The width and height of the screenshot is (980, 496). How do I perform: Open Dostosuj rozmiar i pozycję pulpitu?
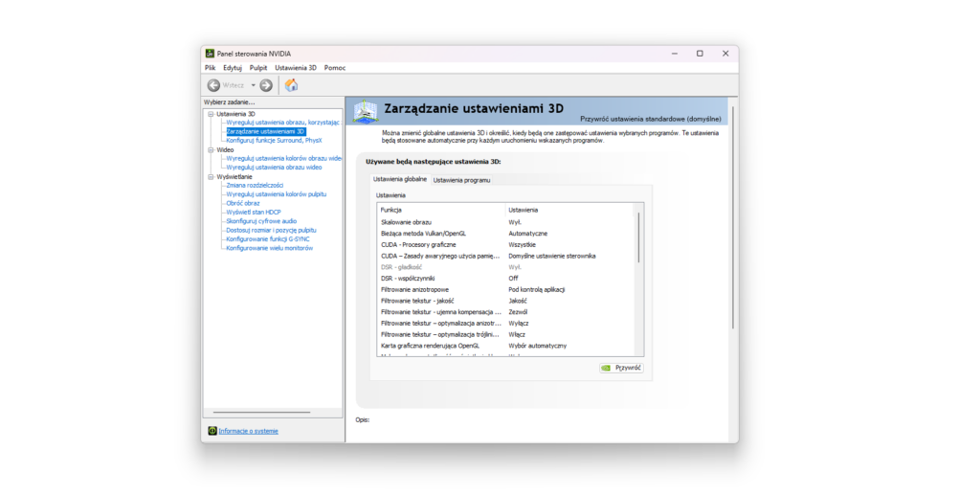[x=271, y=230]
